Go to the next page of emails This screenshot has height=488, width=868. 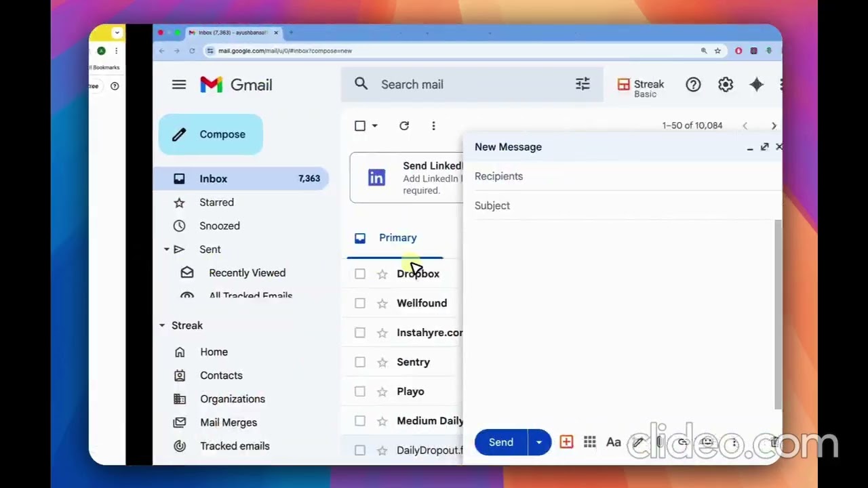coord(774,126)
